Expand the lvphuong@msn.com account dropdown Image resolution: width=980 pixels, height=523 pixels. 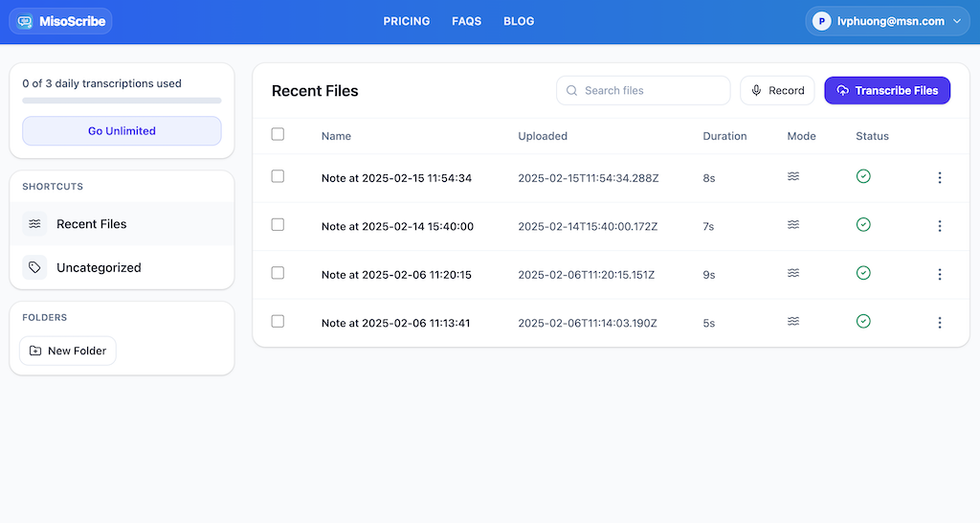955,21
